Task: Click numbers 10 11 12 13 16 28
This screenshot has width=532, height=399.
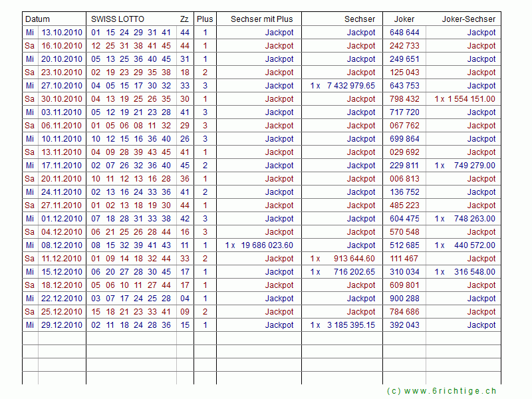Action: 131,179
